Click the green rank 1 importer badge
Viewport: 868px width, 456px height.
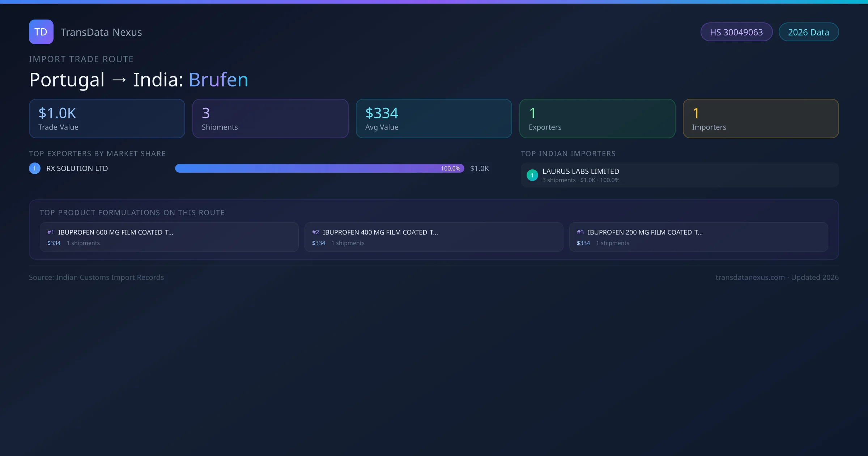click(532, 175)
